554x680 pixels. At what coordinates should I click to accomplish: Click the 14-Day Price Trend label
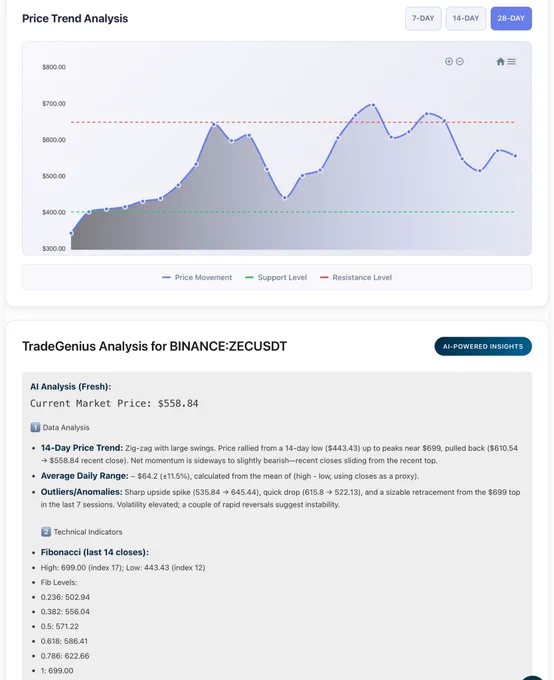[x=82, y=448]
